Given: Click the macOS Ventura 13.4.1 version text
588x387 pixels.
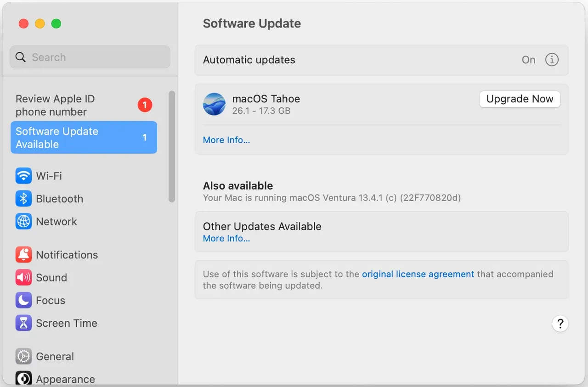Looking at the screenshot, I should click(x=332, y=198).
